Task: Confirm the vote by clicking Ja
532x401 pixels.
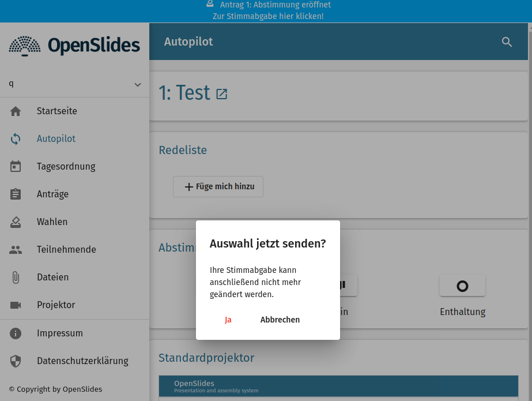Action: (x=228, y=319)
